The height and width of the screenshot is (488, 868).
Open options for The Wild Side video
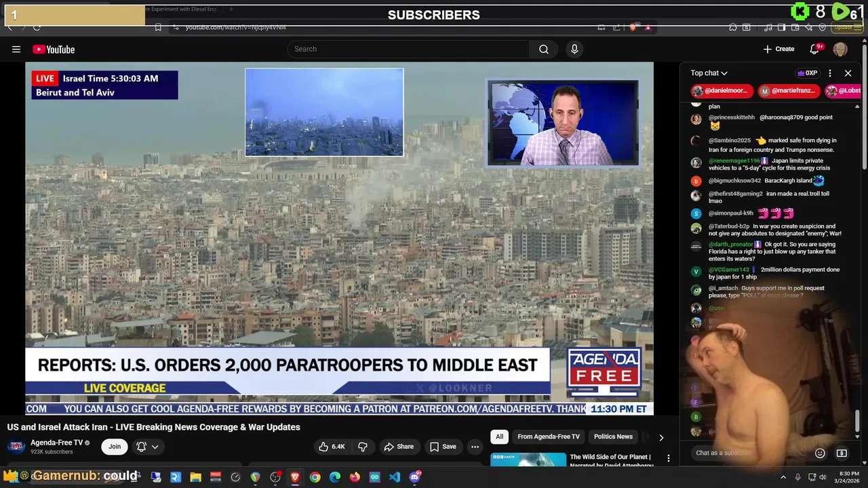coord(668,459)
